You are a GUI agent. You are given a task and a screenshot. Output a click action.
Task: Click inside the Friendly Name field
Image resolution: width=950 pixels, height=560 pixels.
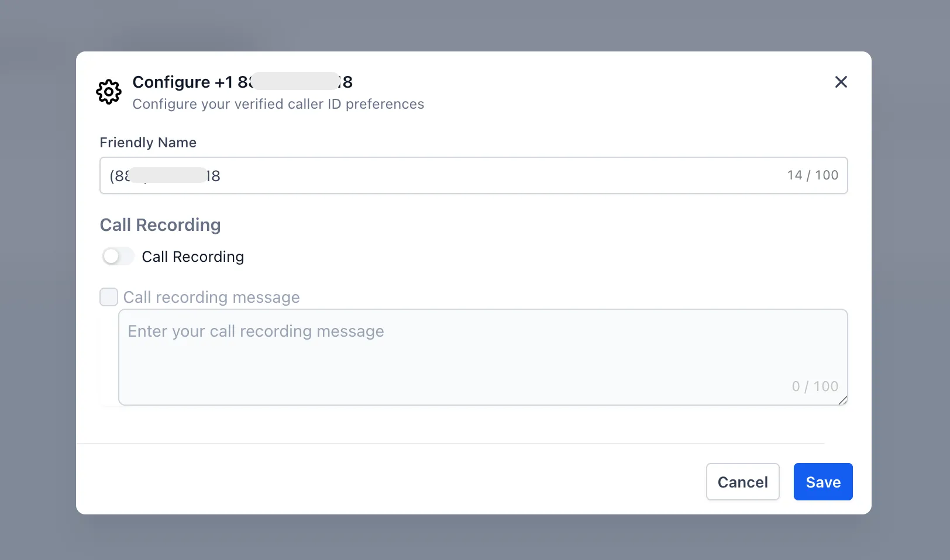tap(409, 175)
